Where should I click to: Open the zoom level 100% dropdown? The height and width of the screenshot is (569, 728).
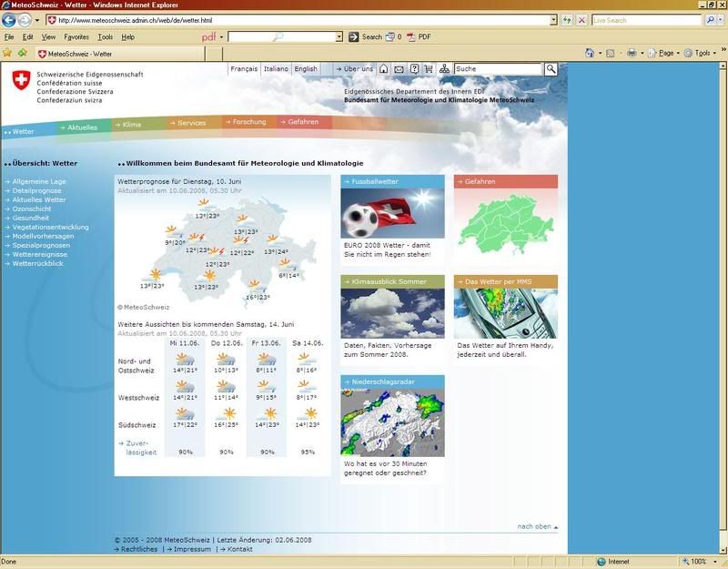pos(715,562)
